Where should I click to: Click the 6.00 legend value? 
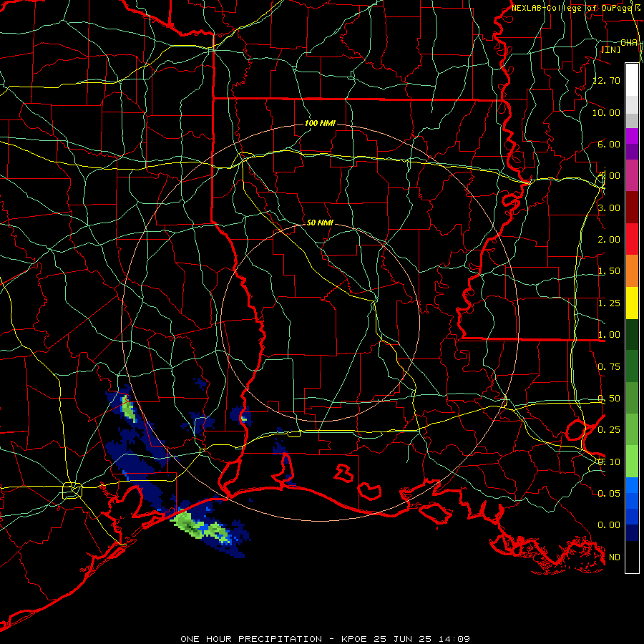(x=609, y=144)
